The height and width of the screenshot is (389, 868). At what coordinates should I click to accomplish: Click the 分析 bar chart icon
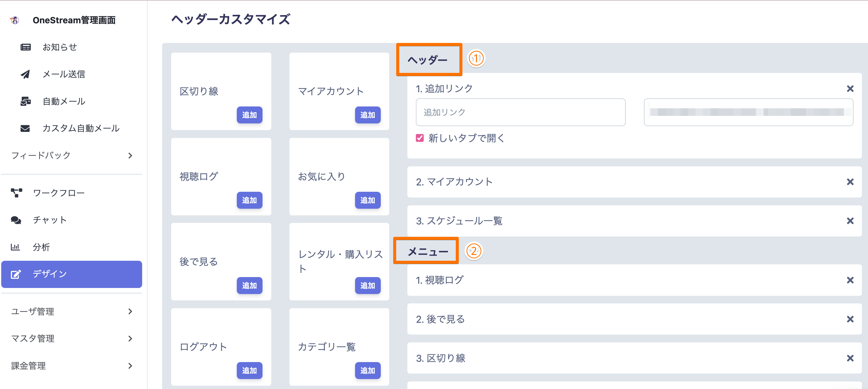pos(15,247)
